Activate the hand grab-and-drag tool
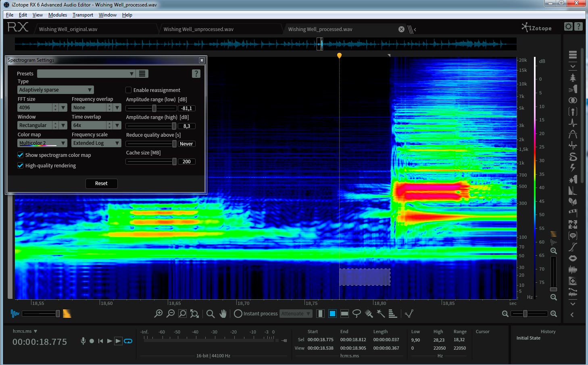 point(223,313)
